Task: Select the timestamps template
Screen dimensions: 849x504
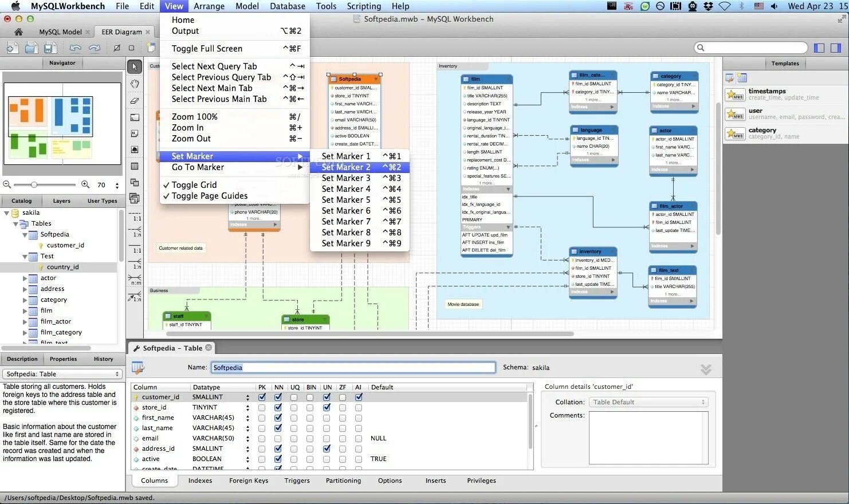Action: tap(785, 94)
